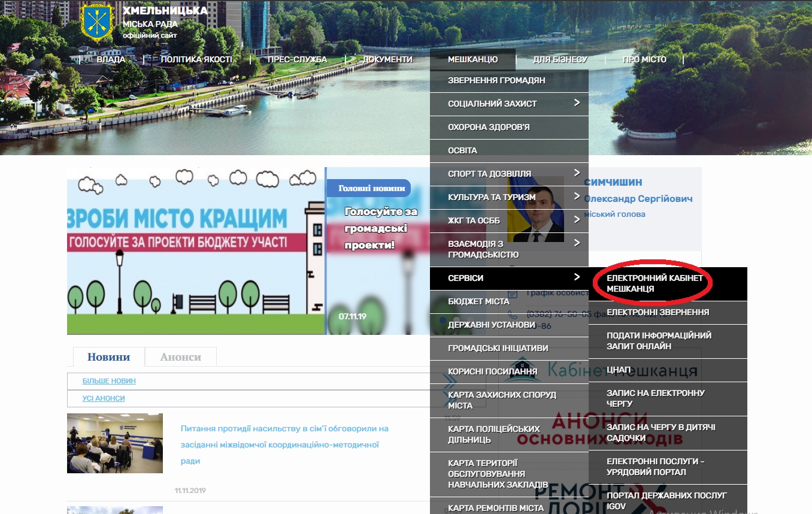This screenshot has width=812, height=514.
Task: Select Електронні звернення in the services submenu
Action: coord(658,312)
